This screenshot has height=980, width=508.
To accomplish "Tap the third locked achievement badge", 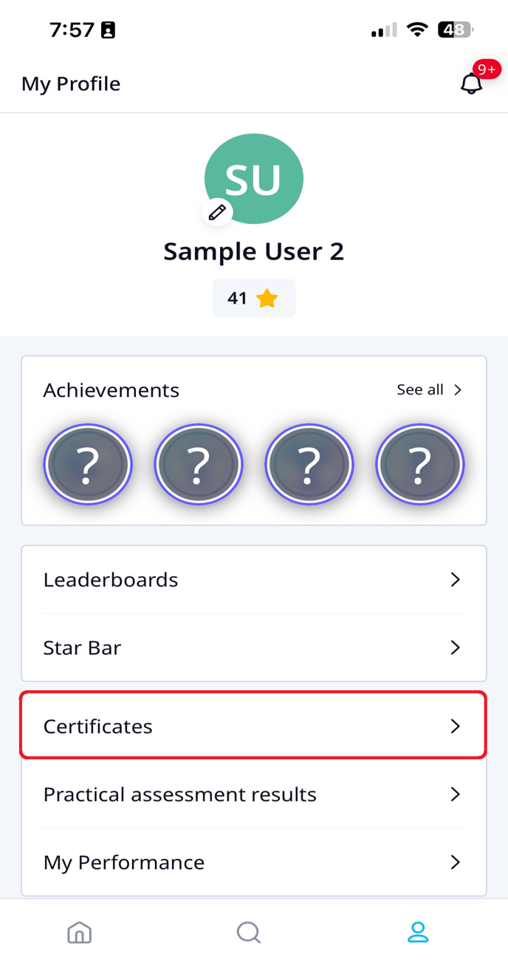I will tap(309, 464).
